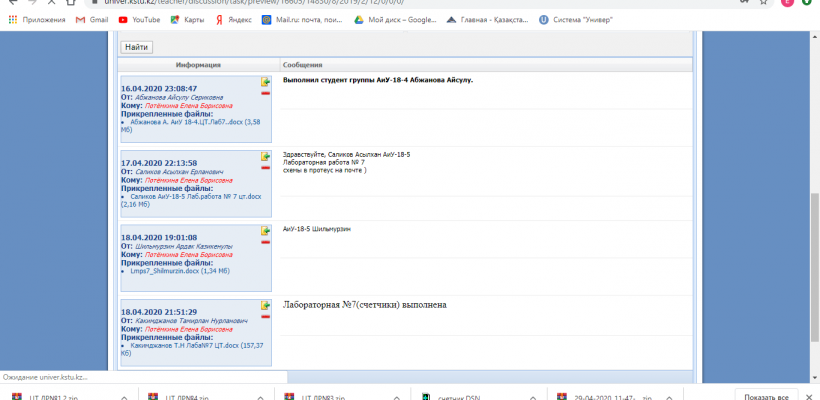Download attached file Lmps7_Shilmurzin.docx

[x=180, y=271]
